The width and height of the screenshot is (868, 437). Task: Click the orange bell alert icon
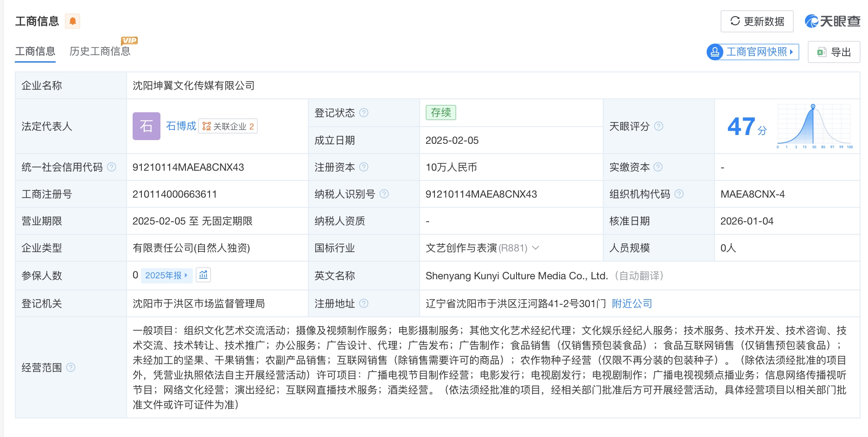72,21
